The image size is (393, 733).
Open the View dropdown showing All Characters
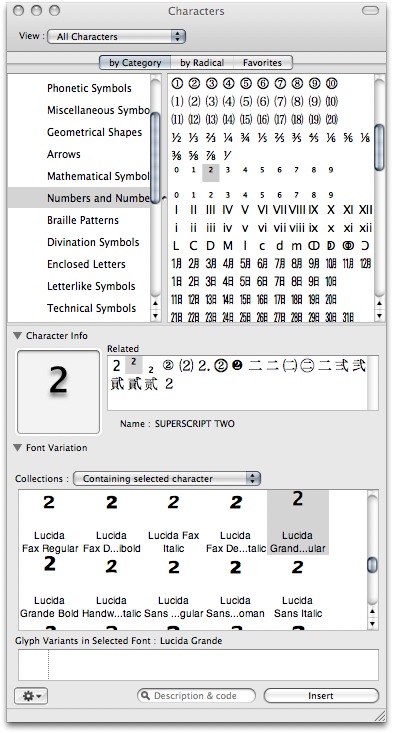[x=116, y=36]
